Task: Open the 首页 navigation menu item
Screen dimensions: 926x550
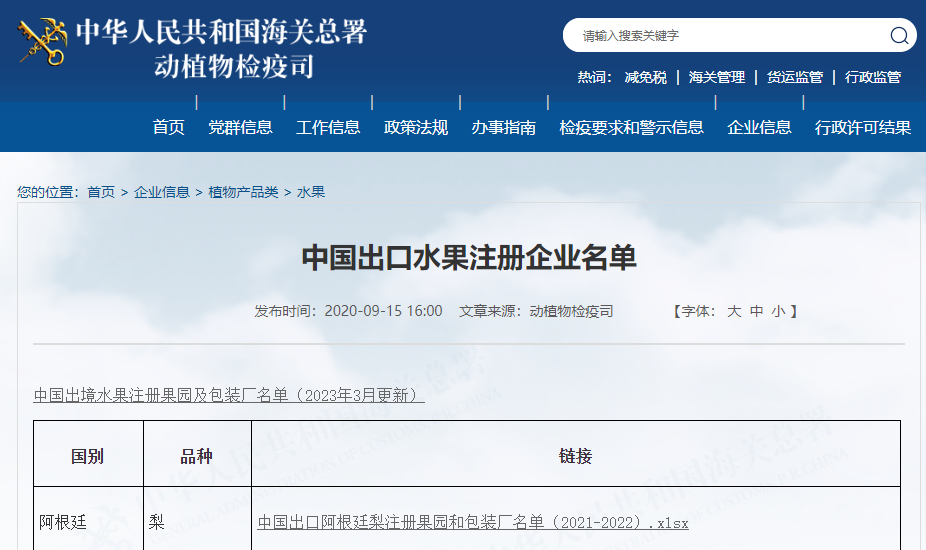Action: click(168, 127)
